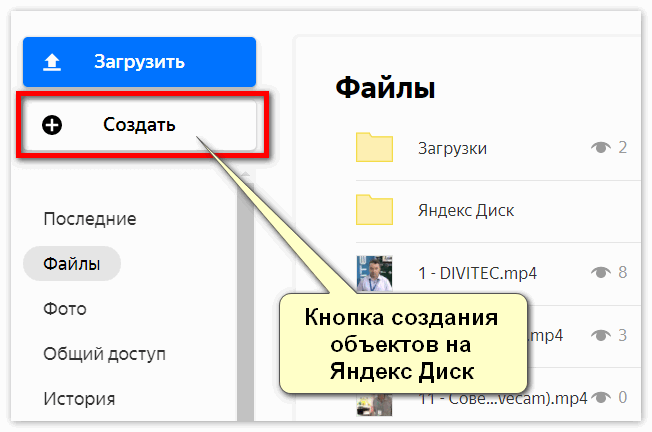Click the eye icon showing 0 views
The image size is (652, 432).
(x=601, y=397)
